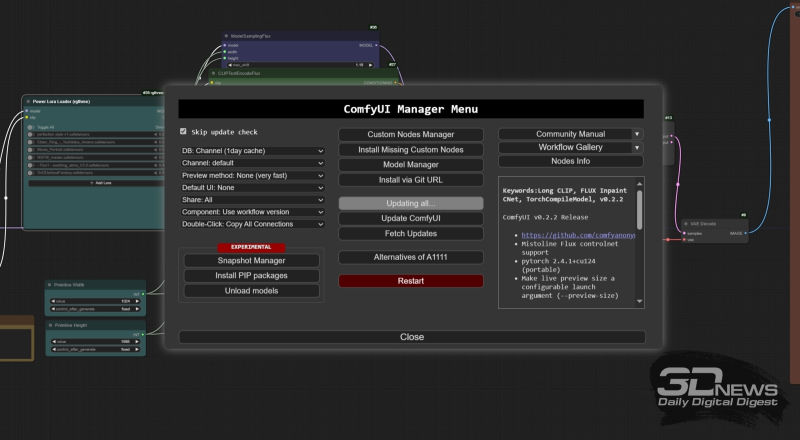The image size is (800, 440).
Task: Click Fetch Updates
Action: (x=410, y=233)
